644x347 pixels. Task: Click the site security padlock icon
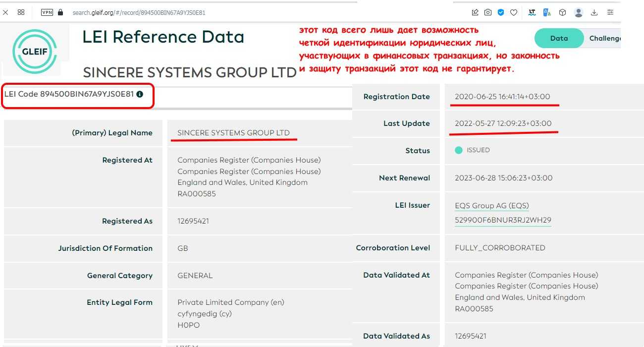pos(60,12)
